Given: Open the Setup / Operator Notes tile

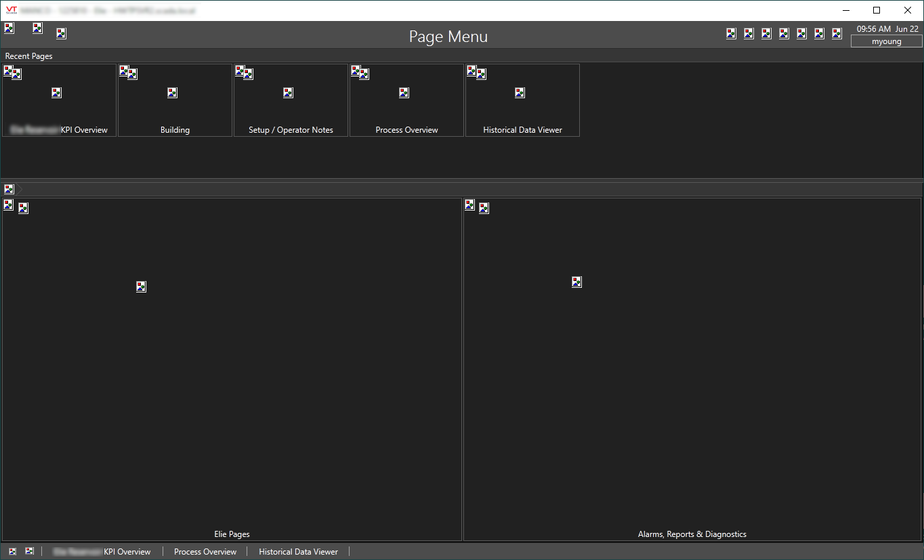Looking at the screenshot, I should coord(291,100).
